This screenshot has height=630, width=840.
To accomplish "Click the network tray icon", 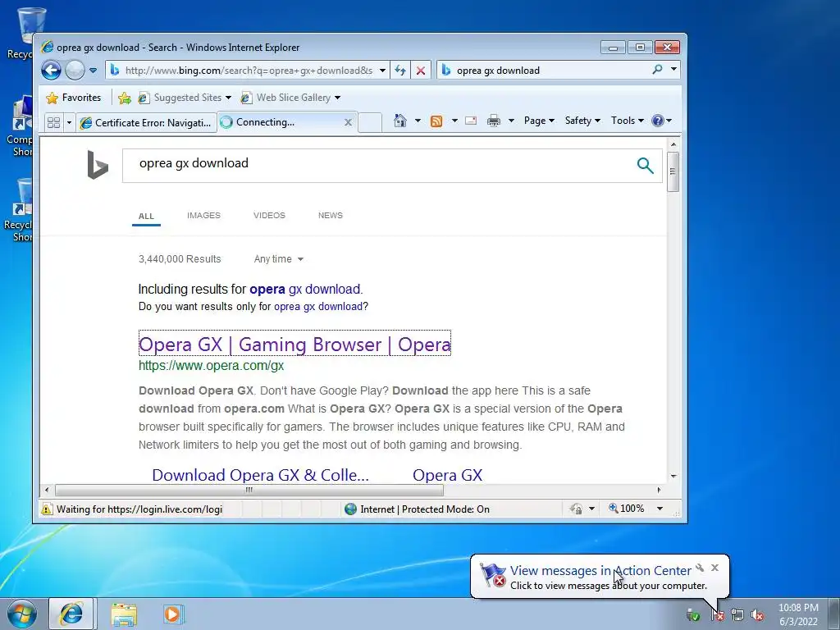I will tap(737, 615).
